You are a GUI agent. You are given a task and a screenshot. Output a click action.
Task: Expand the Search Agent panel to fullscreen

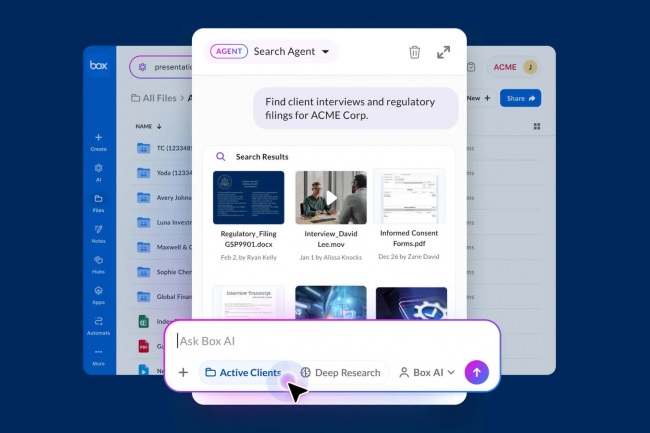(444, 52)
